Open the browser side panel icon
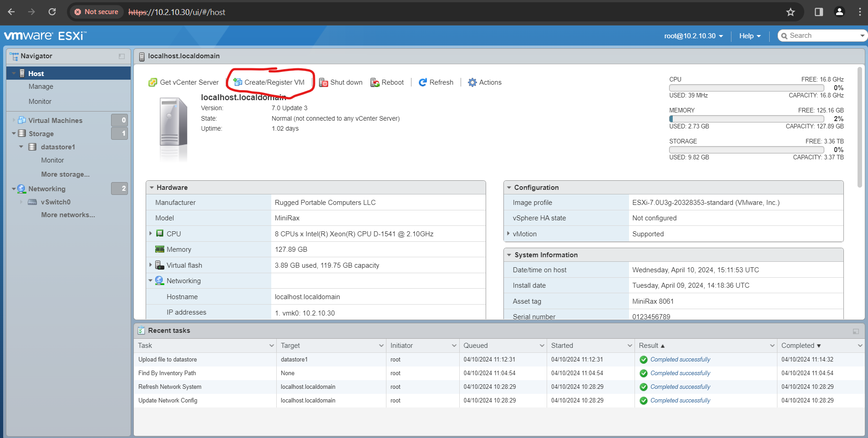868x438 pixels. tap(819, 12)
